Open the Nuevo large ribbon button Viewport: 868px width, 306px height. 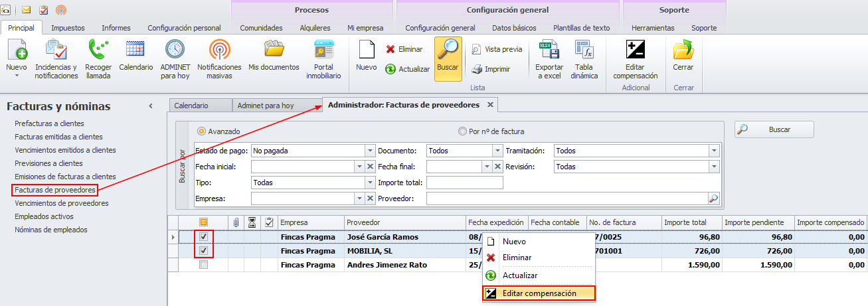(x=16, y=58)
